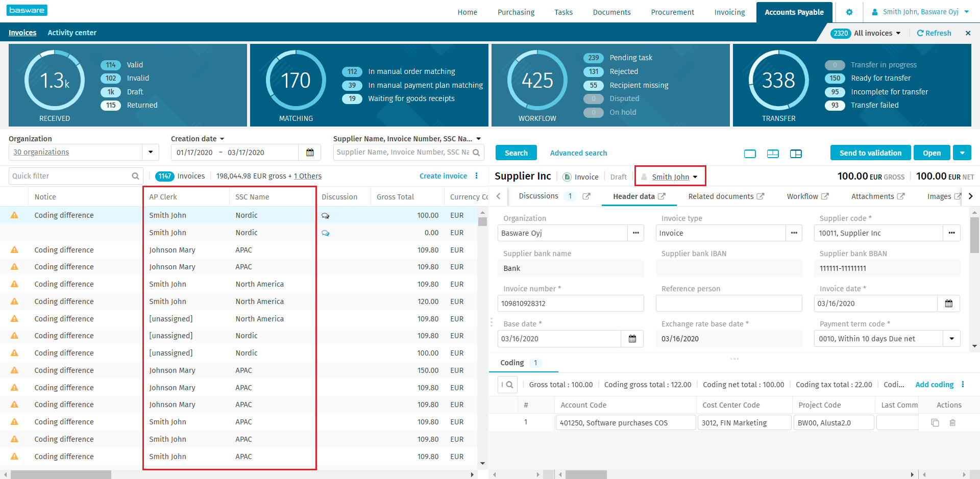This screenshot has width=980, height=479.
Task: Switch to the Activity center tab
Action: (72, 33)
